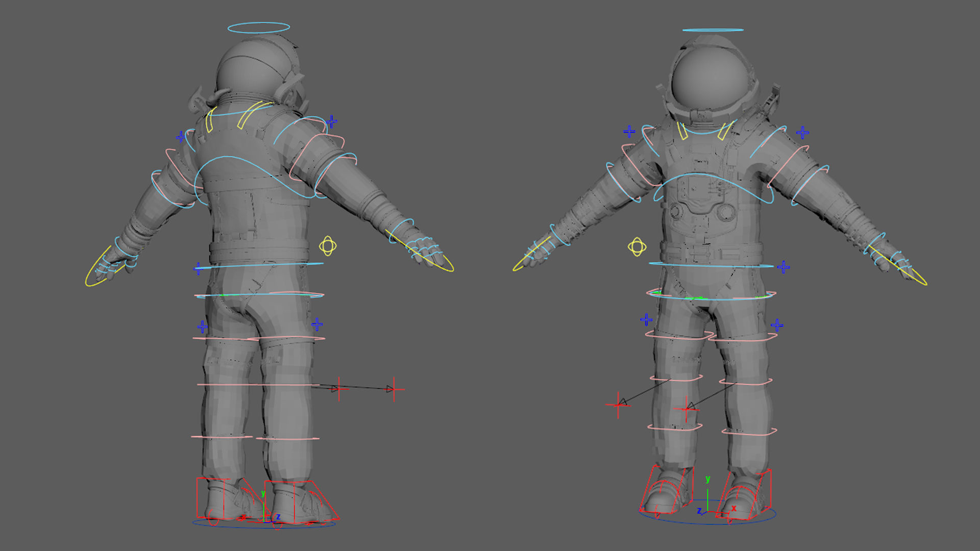Click right yellow collar control on front-view astronaut

pos(726,130)
